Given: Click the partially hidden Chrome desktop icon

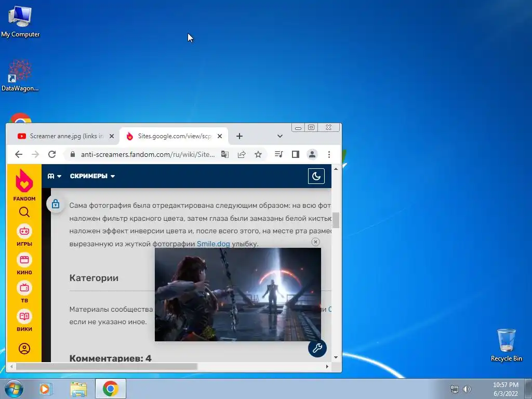Looking at the screenshot, I should coord(20,118).
